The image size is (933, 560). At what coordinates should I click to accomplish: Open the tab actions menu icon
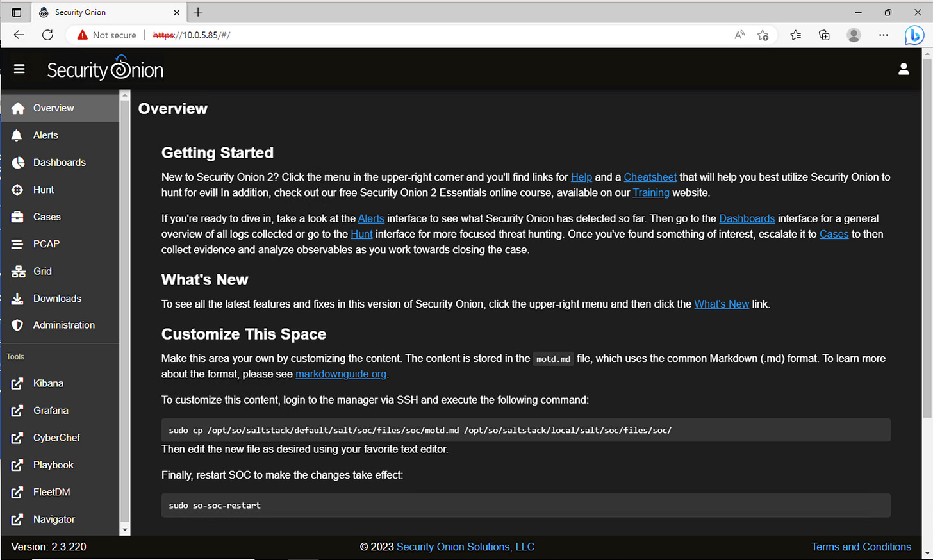(17, 12)
